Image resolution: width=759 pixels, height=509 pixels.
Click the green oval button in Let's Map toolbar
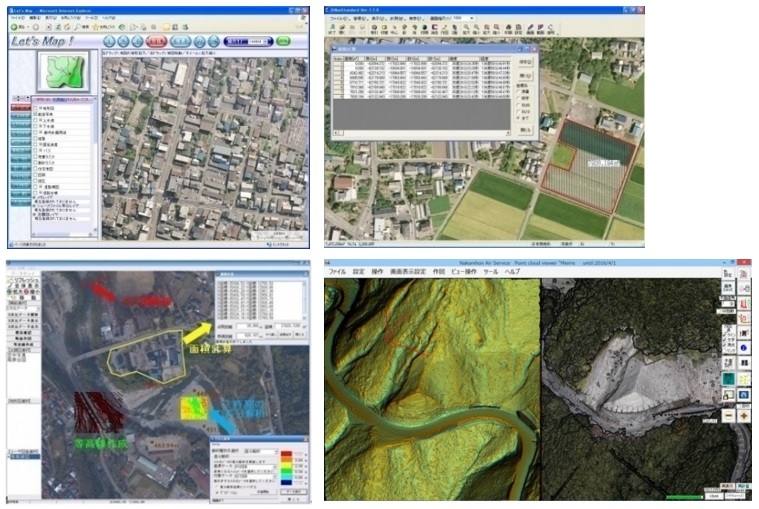point(283,41)
